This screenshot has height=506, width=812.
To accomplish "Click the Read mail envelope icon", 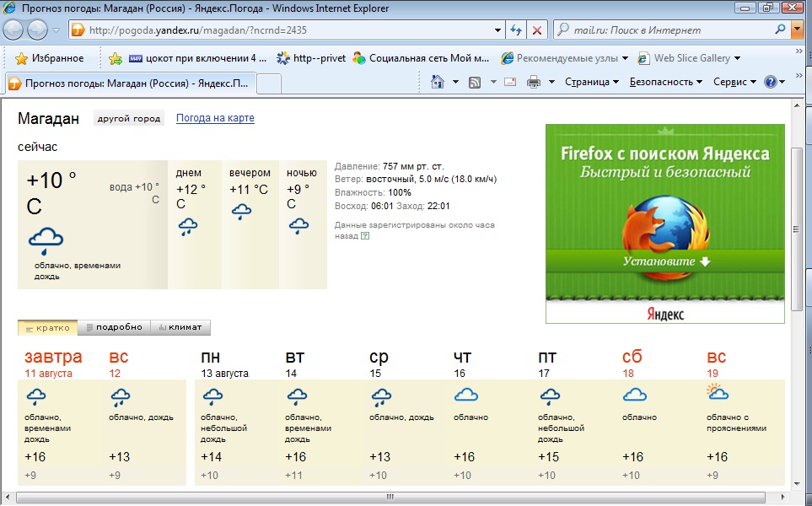I will point(510,82).
